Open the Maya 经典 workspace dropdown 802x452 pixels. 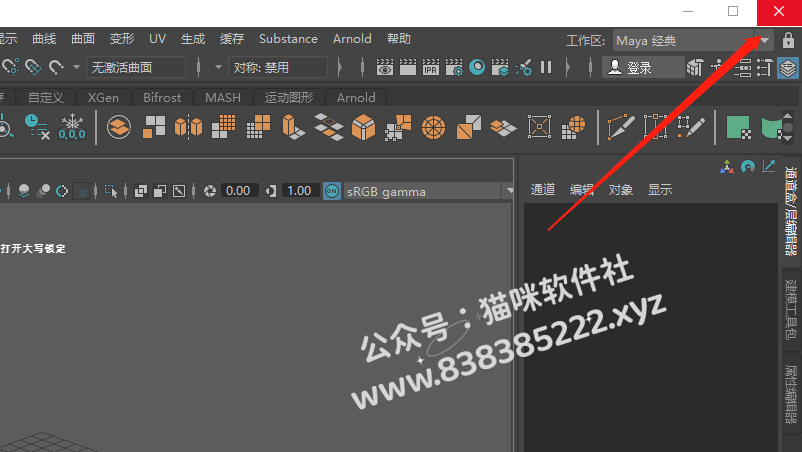click(693, 40)
